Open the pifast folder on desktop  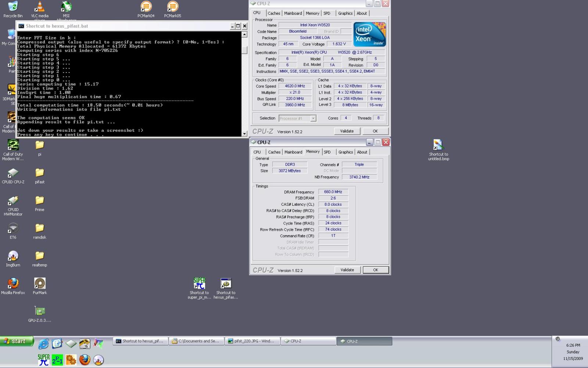click(40, 176)
